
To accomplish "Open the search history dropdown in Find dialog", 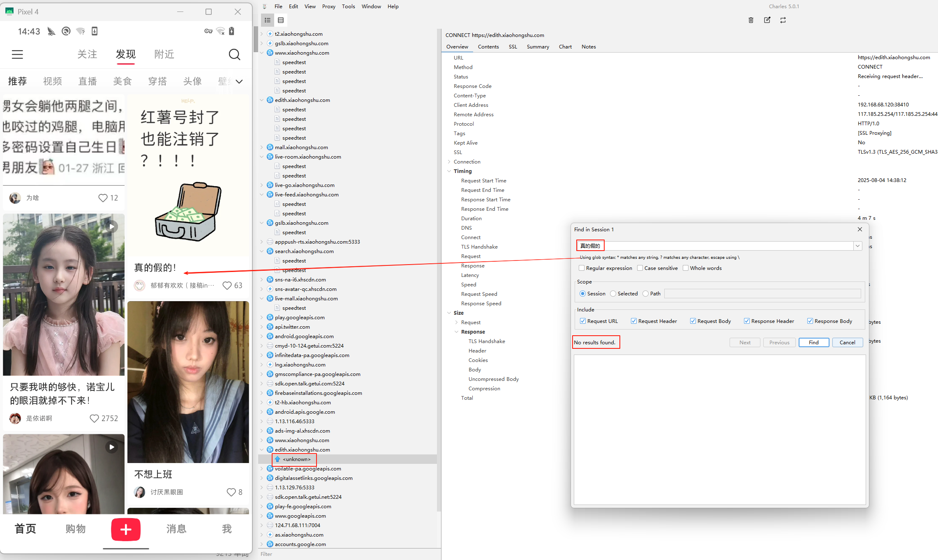I will pos(857,246).
